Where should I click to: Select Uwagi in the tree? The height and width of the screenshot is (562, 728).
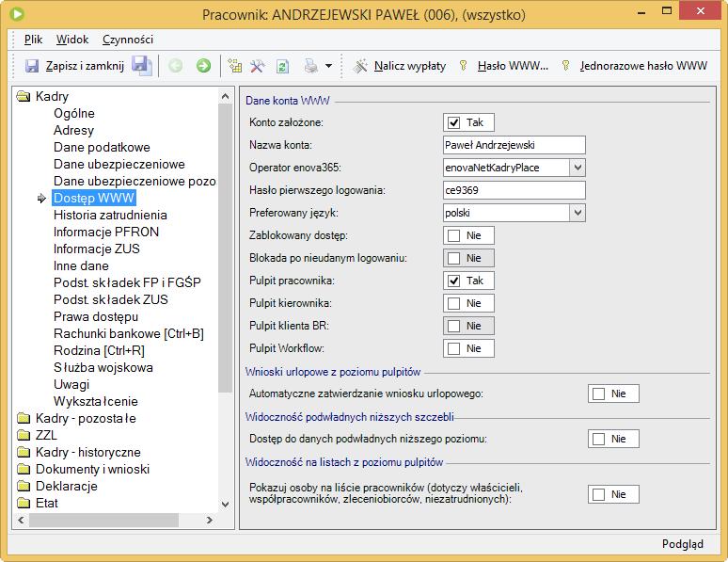[x=71, y=384]
